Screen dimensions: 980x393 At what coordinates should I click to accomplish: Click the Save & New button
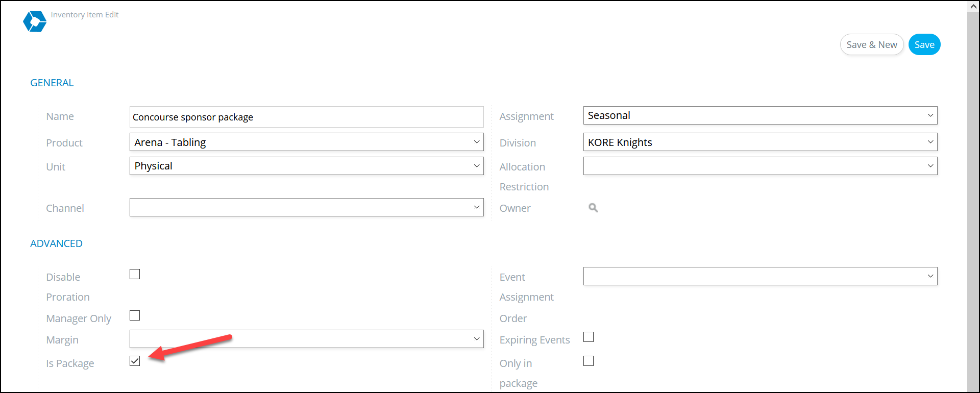pos(872,44)
